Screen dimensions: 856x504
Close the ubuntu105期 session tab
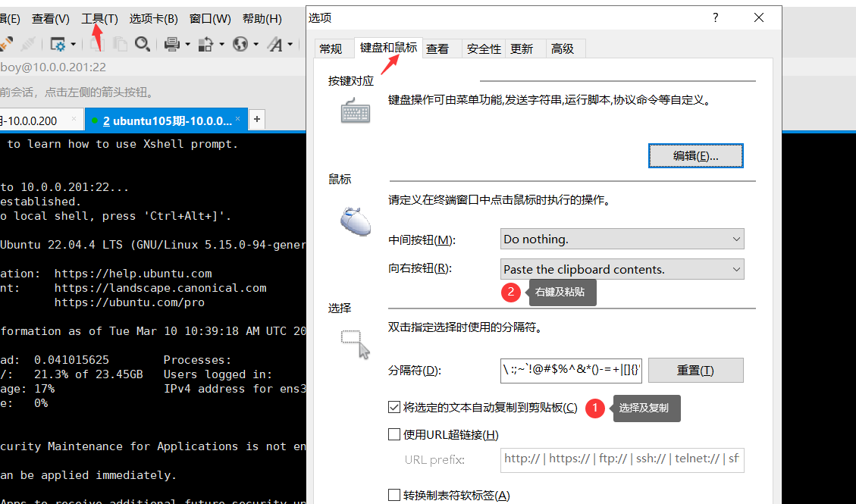237,118
